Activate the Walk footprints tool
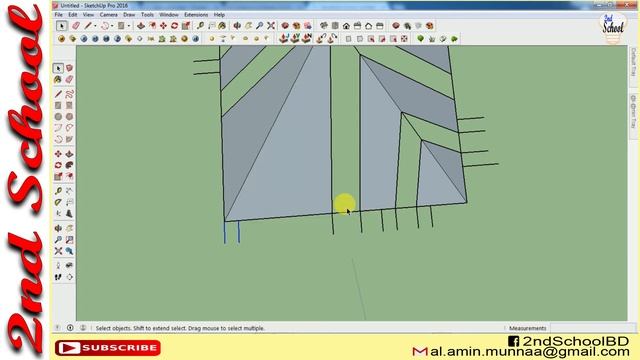 click(58, 277)
